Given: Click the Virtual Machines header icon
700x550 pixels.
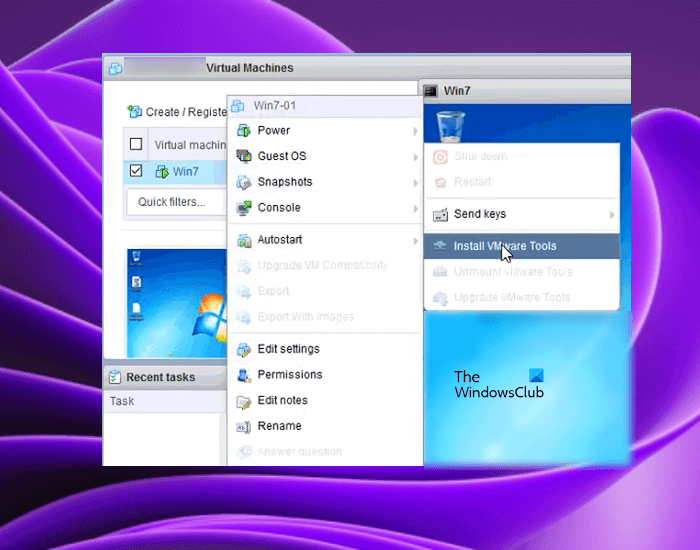Looking at the screenshot, I should 115,68.
